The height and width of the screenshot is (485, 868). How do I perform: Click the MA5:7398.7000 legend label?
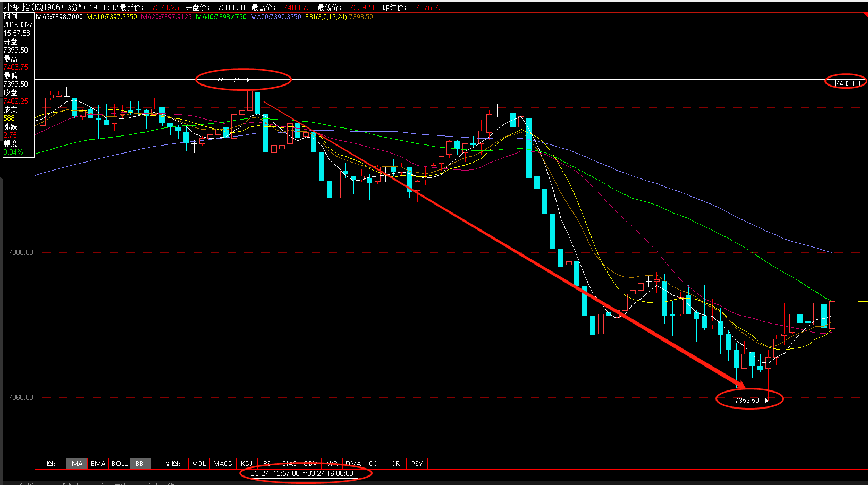coord(59,17)
